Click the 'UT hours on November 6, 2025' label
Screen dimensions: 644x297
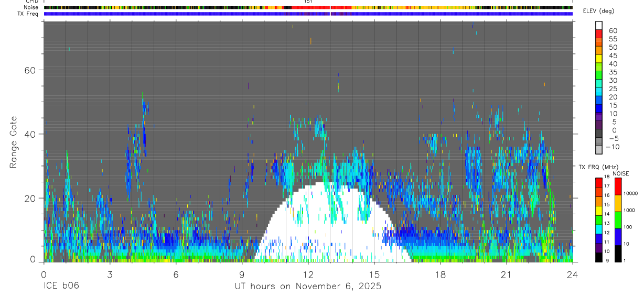click(x=308, y=286)
